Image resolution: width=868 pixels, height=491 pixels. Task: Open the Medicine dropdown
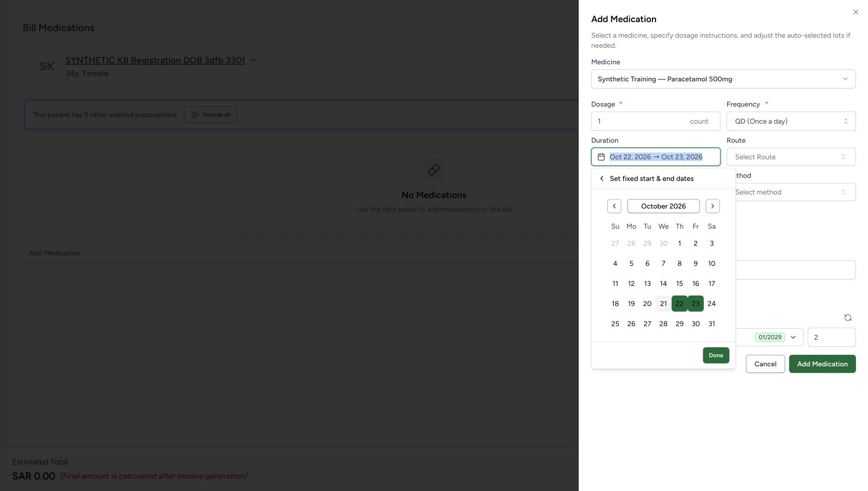723,79
